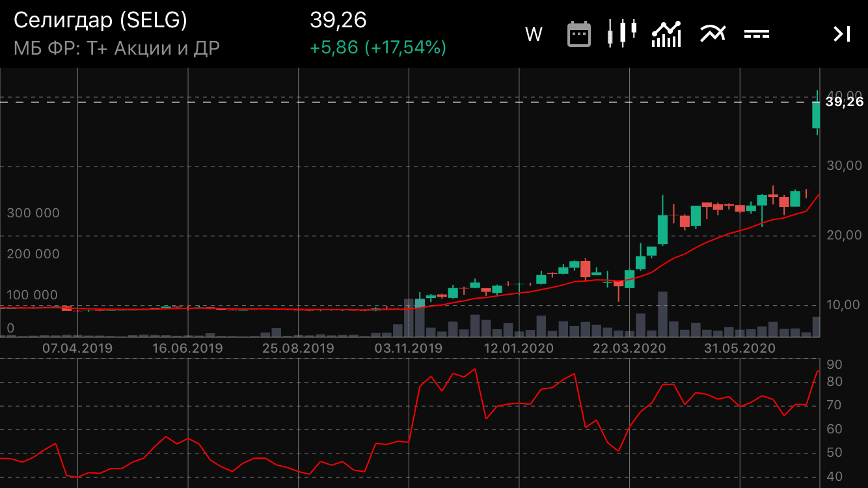Tap the 80 level on the oscillator scale
Screen dimensions: 868x488
click(835, 382)
